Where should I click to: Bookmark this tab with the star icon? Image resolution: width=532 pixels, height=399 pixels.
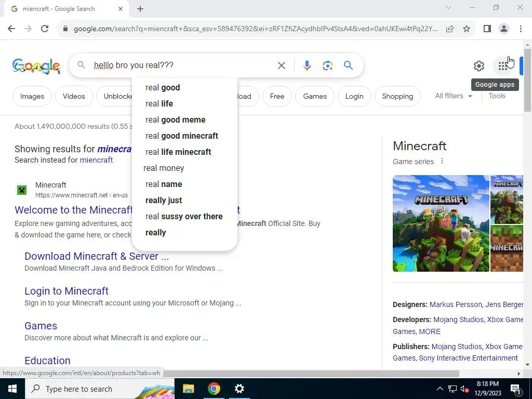[x=467, y=29]
